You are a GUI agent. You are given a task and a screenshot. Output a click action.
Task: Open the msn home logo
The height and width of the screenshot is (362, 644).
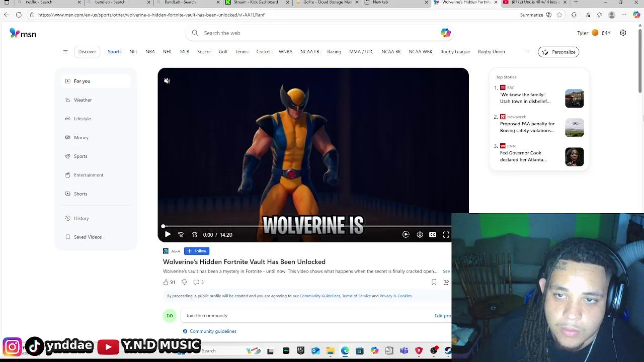(x=23, y=34)
